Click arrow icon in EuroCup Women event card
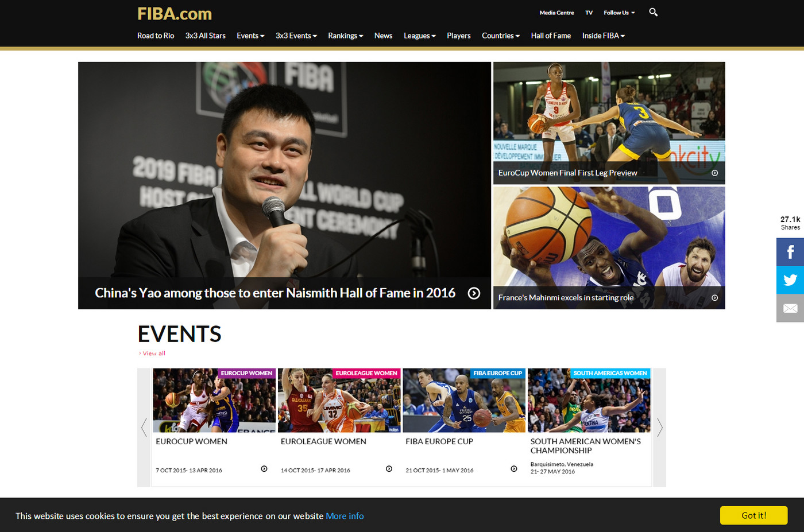 (264, 469)
